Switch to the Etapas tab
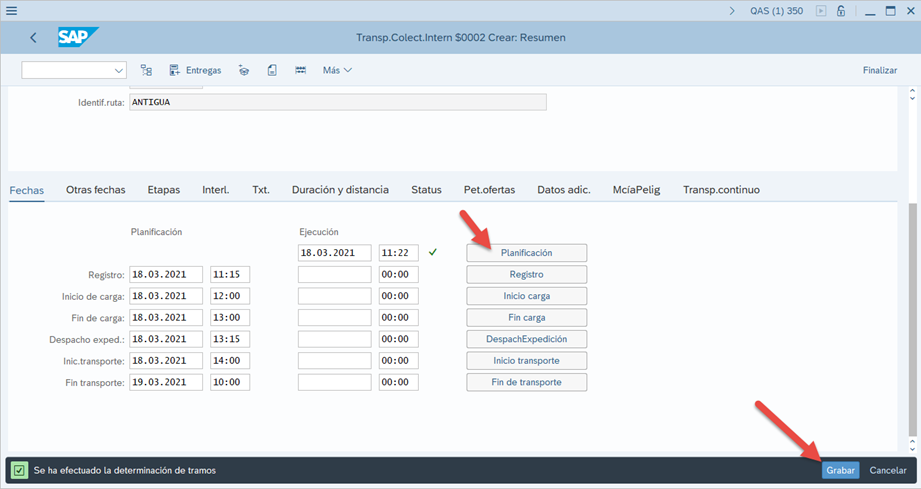 [x=163, y=189]
